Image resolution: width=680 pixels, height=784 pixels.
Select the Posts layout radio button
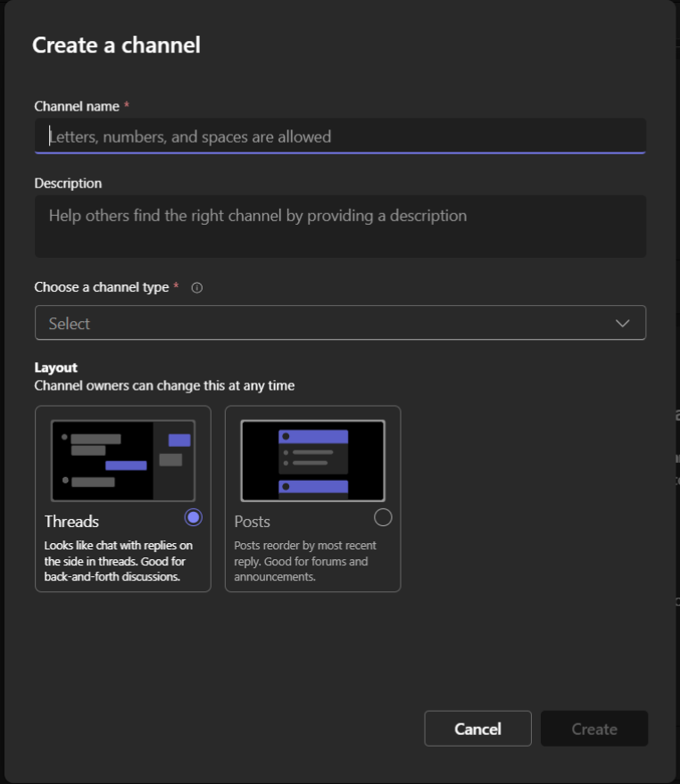point(383,517)
